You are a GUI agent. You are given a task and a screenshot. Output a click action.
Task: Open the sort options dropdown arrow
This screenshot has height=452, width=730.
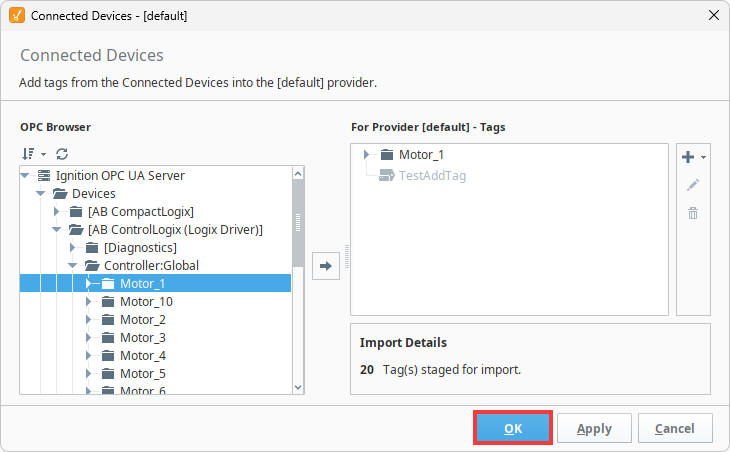click(x=43, y=155)
